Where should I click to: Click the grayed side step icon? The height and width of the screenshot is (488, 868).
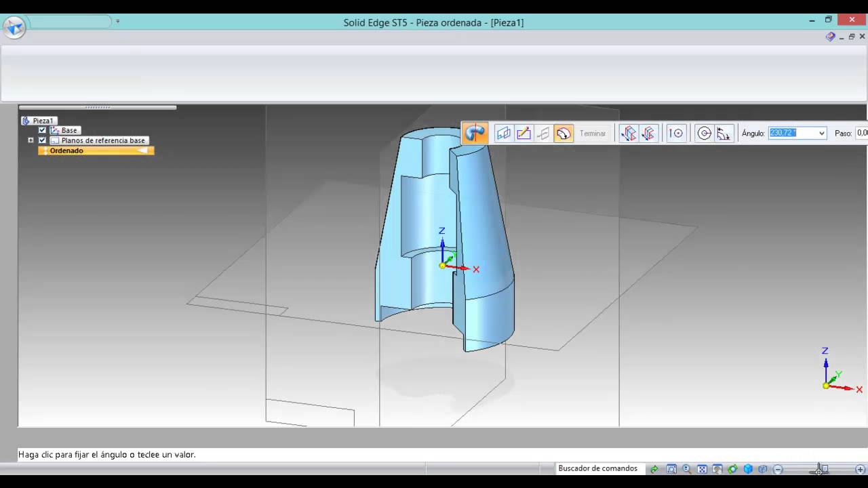click(x=543, y=134)
